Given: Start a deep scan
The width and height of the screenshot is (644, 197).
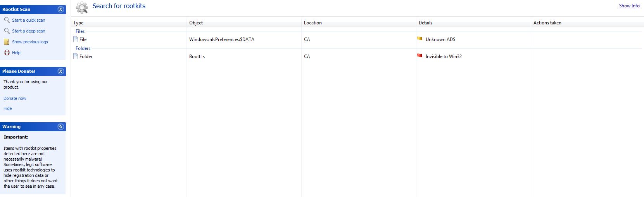Looking at the screenshot, I should coord(28,31).
